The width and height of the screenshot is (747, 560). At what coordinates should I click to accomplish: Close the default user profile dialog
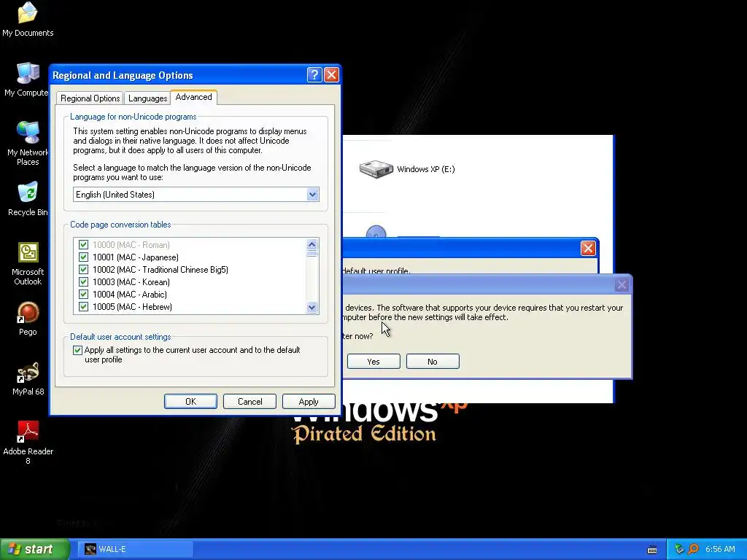(x=588, y=248)
